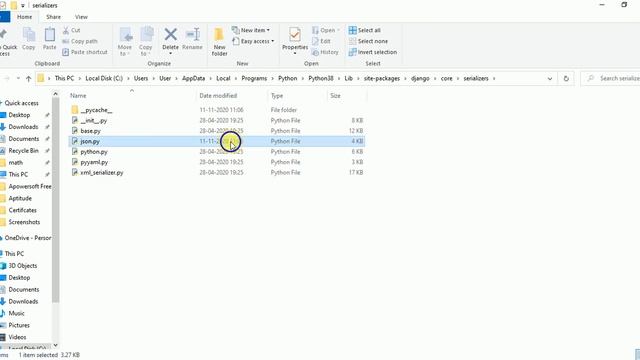This screenshot has height=360, width=640.
Task: Open Aptitude folder in sidebar
Action: click(x=20, y=198)
